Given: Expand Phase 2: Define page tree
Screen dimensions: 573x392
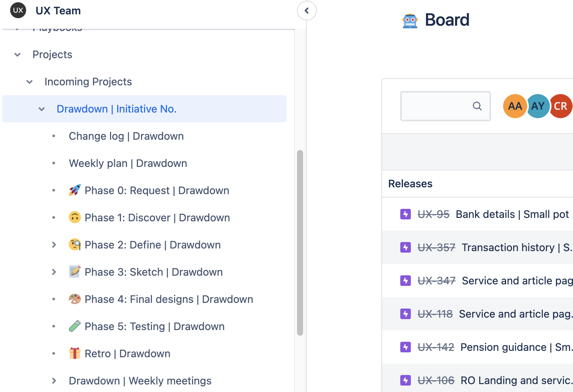Looking at the screenshot, I should [54, 245].
